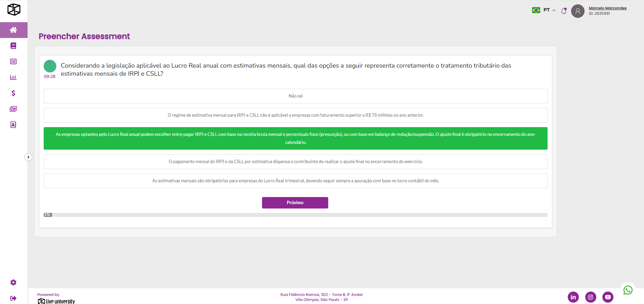This screenshot has width=644, height=304.
Task: Click the contact card sidebar icon
Action: (13, 125)
